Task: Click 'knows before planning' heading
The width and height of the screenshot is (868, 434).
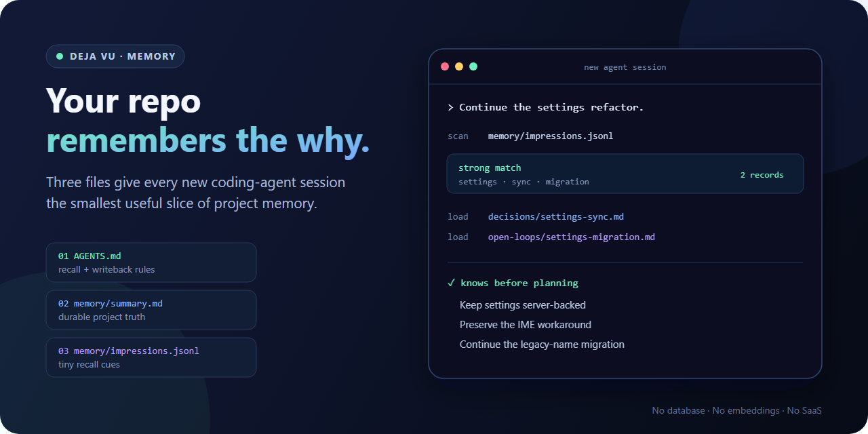Action: pos(519,283)
